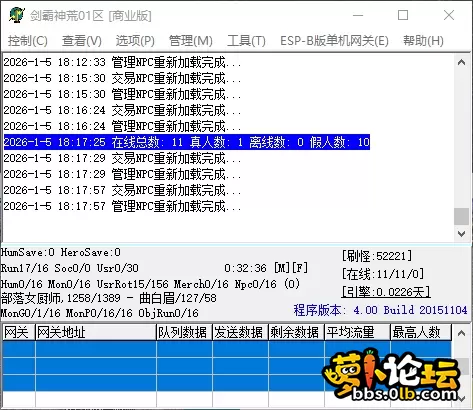473x410 pixels.
Task: Click the log scrollbar thumb
Action: pyautogui.click(x=462, y=217)
